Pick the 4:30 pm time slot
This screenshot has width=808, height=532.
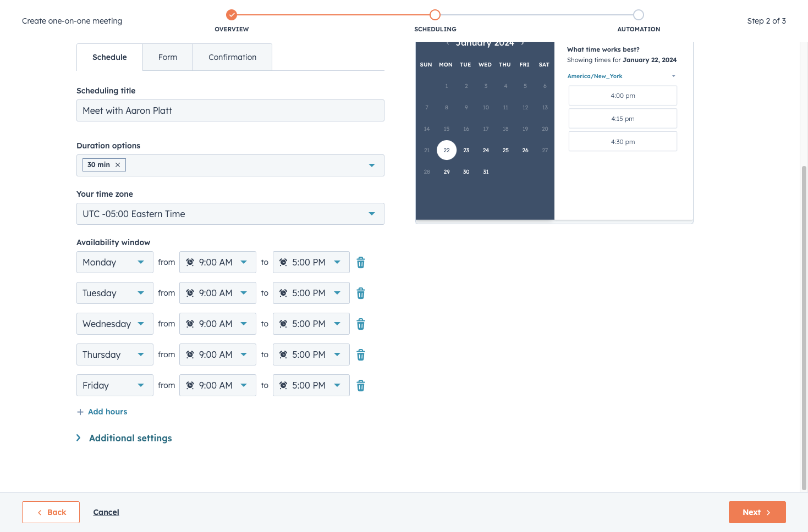[x=623, y=142]
